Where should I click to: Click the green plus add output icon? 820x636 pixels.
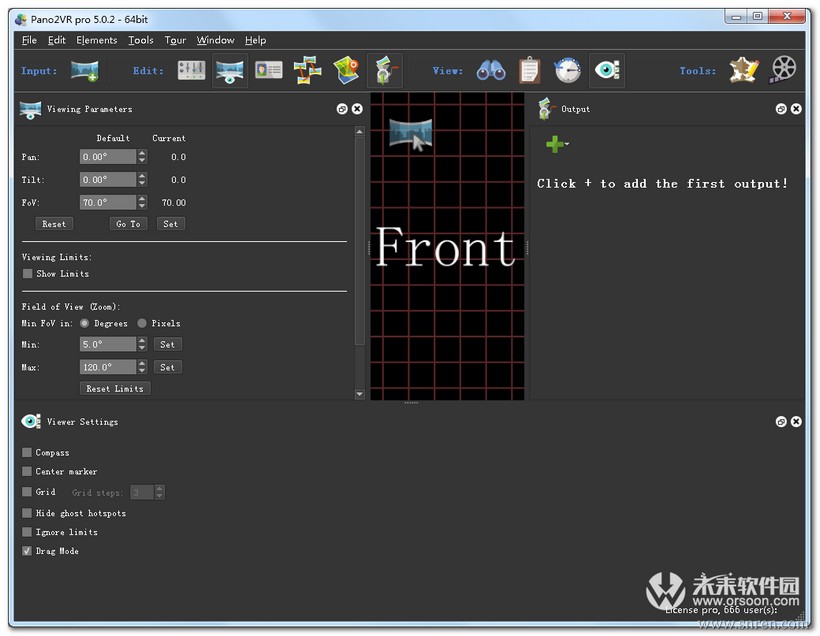click(x=555, y=144)
